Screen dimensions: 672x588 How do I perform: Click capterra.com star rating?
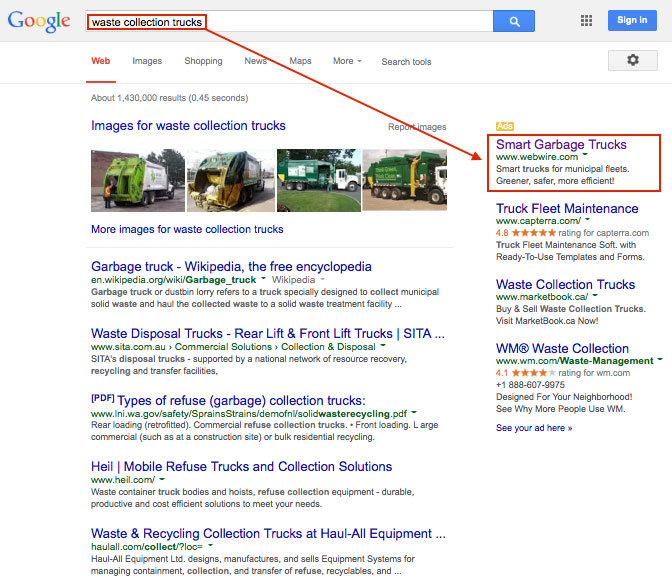click(533, 233)
